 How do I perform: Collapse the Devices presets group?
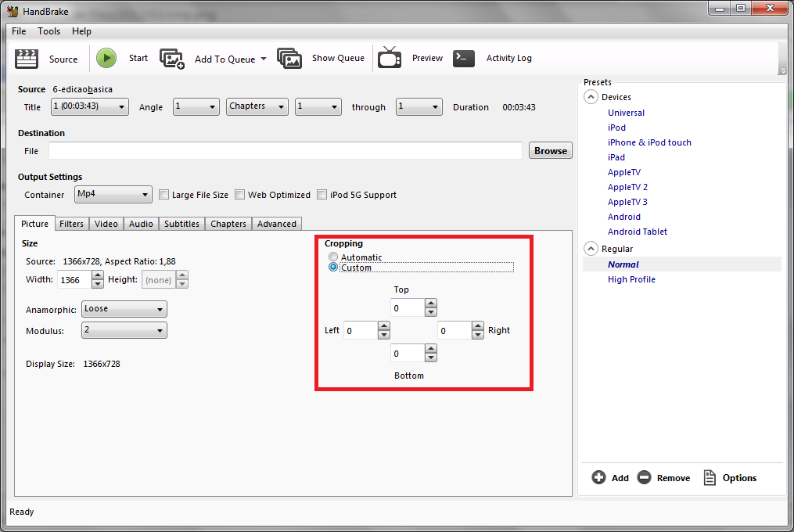(591, 97)
